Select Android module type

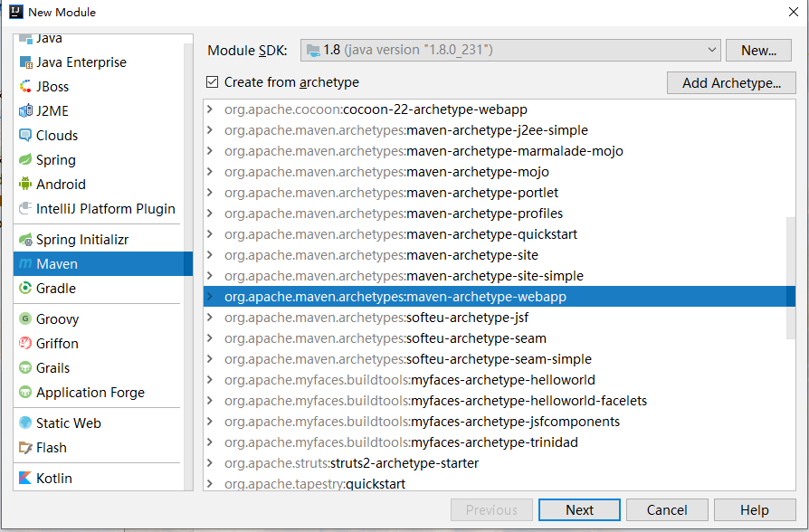point(99,185)
